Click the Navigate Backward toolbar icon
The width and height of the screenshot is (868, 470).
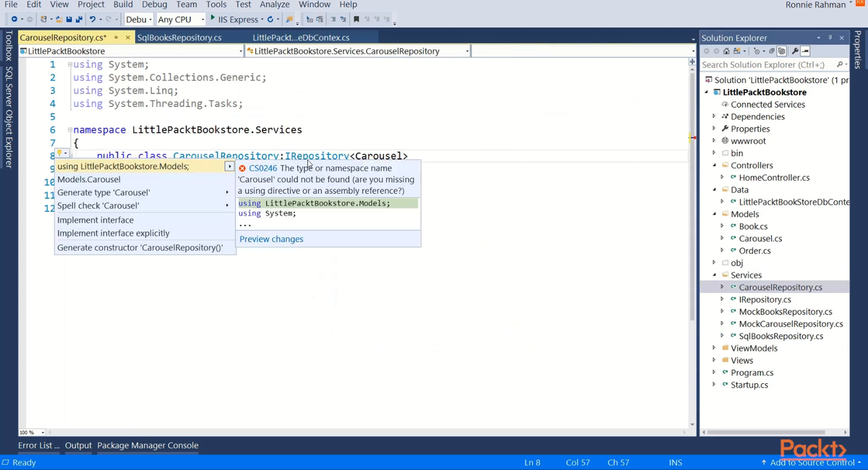click(x=14, y=20)
